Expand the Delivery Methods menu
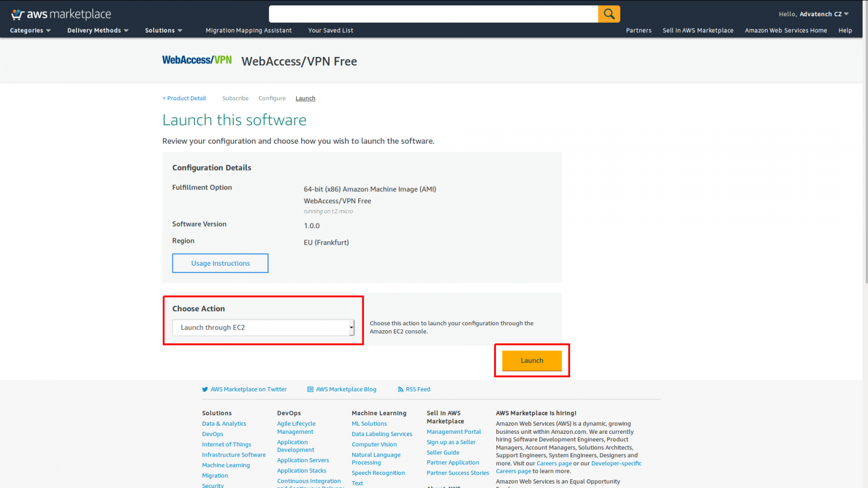Viewport: 868px width, 488px height. point(98,31)
